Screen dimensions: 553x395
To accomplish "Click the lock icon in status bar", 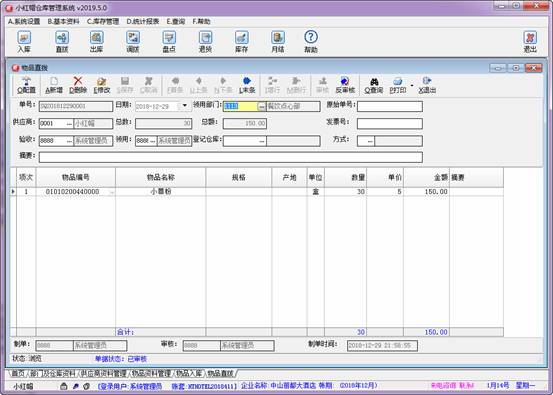I will (x=63, y=386).
